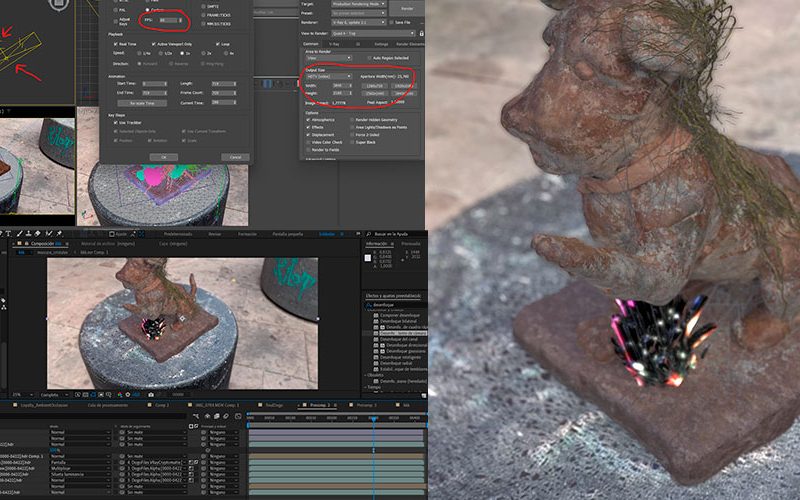Click the Render button
The image size is (800, 500).
click(x=406, y=6)
